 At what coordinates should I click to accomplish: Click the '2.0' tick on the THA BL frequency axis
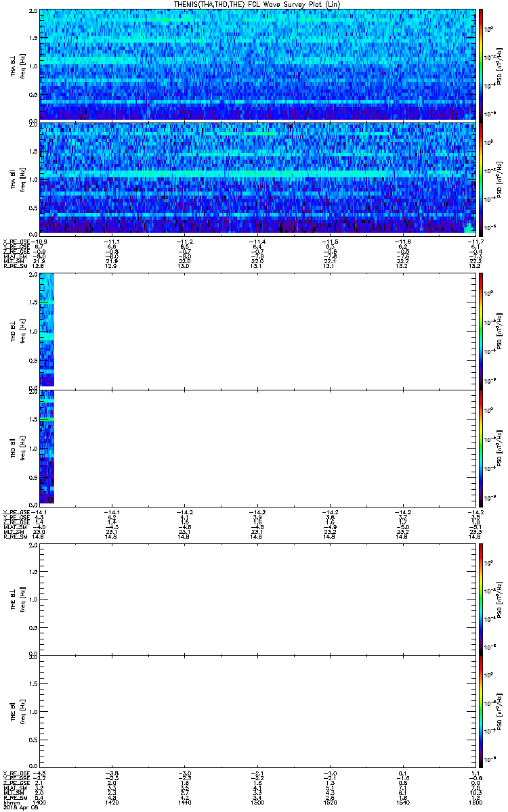[x=32, y=12]
